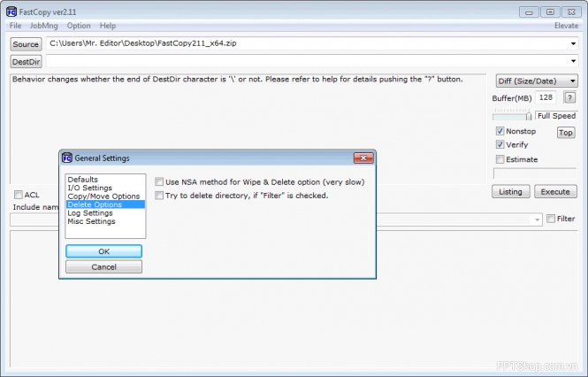Expand the Source path dropdown arrow
The height and width of the screenshot is (377, 588).
click(573, 43)
